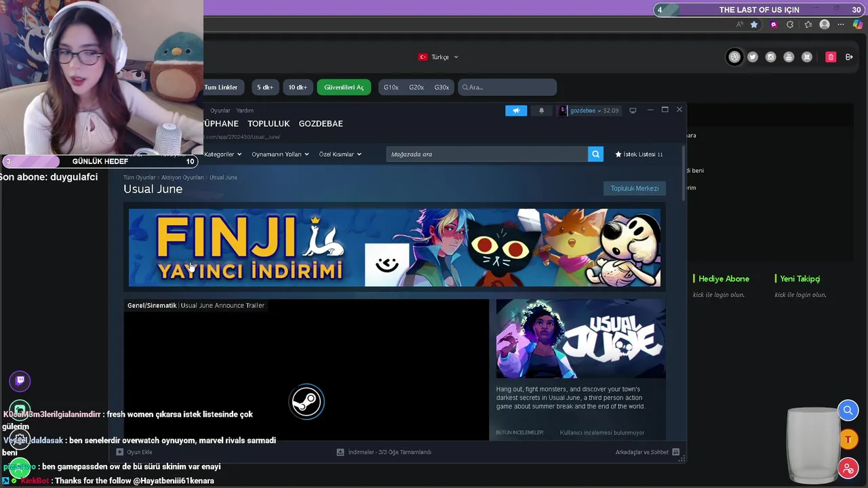Screen dimensions: 868x488
Task: Click the 5 dk+ filter button
Action: click(x=264, y=87)
